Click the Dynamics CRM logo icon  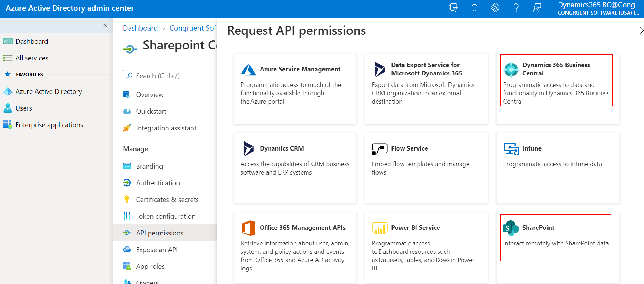pyautogui.click(x=248, y=148)
